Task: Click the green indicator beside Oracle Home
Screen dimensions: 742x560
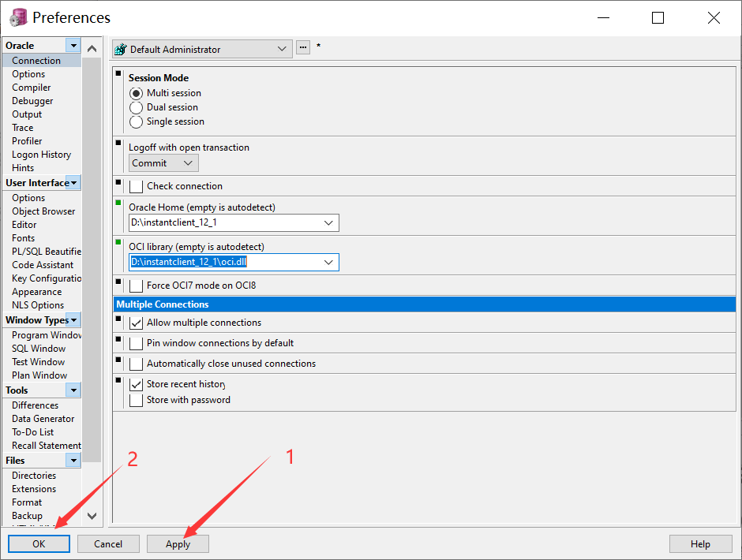Action: (x=118, y=203)
